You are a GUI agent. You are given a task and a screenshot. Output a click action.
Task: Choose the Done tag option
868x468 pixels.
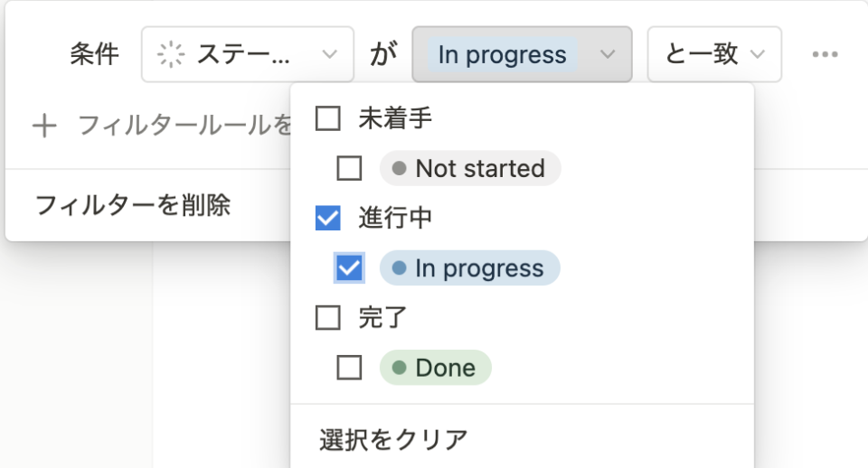tap(435, 368)
